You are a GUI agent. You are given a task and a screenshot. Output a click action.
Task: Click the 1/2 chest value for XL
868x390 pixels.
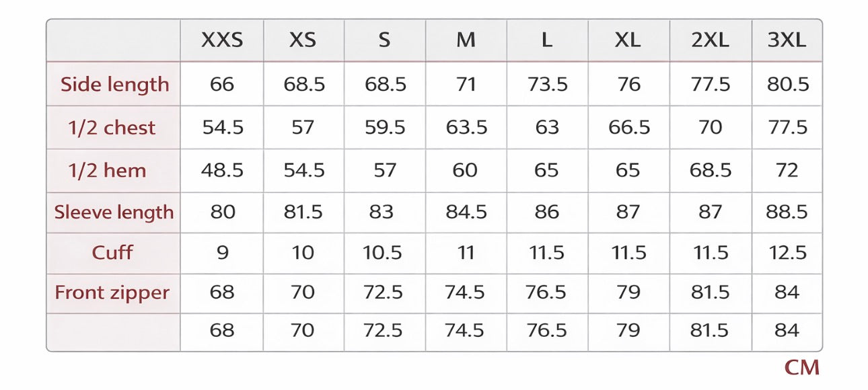point(629,128)
